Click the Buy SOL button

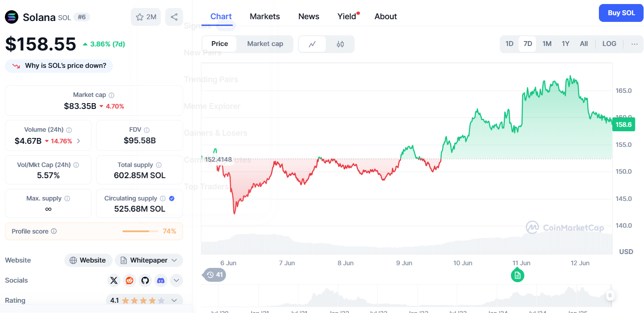(x=621, y=13)
